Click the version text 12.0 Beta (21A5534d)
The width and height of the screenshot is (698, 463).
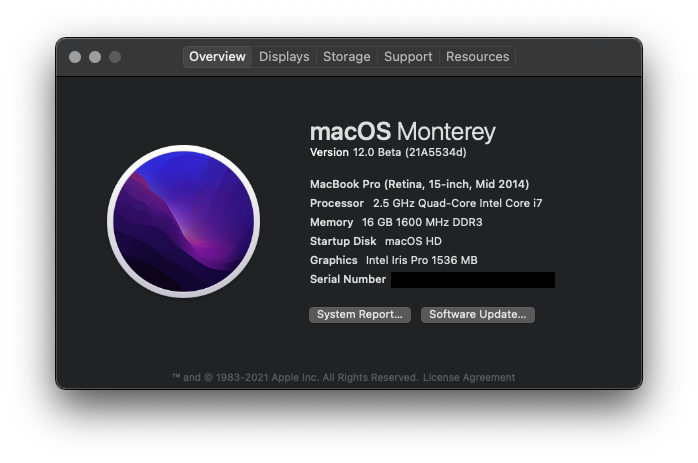pyautogui.click(x=410, y=153)
